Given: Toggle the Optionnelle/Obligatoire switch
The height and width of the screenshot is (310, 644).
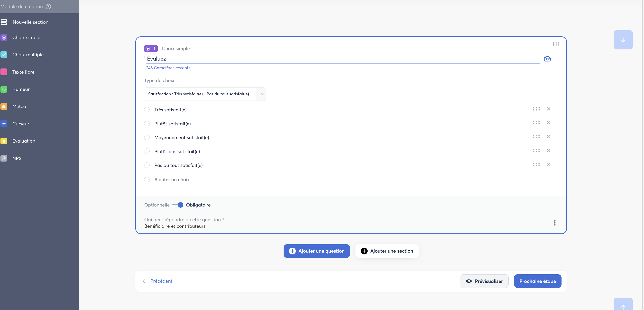Looking at the screenshot, I should [178, 205].
